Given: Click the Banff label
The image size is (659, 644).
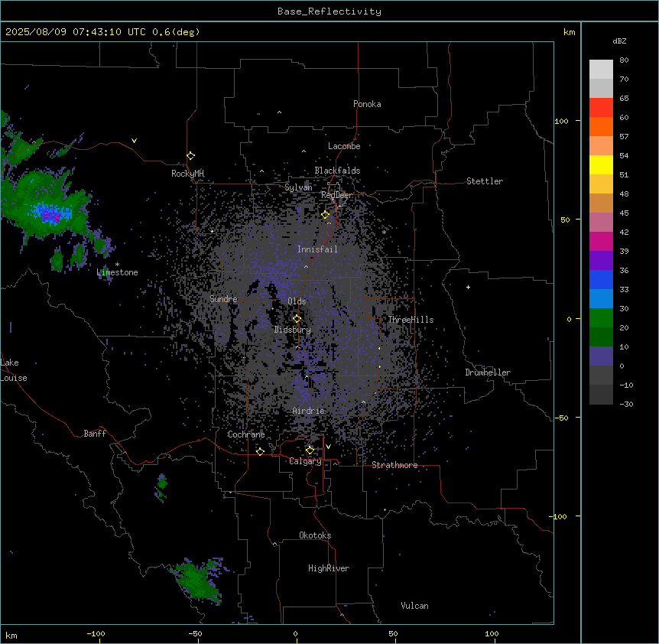Looking at the screenshot, I should click(x=95, y=434).
